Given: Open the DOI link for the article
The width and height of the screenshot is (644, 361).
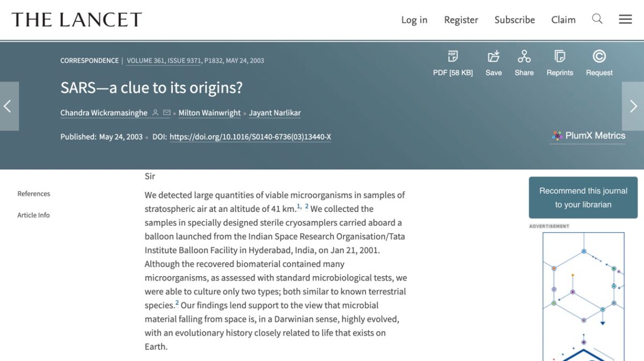Looking at the screenshot, I should click(x=250, y=137).
